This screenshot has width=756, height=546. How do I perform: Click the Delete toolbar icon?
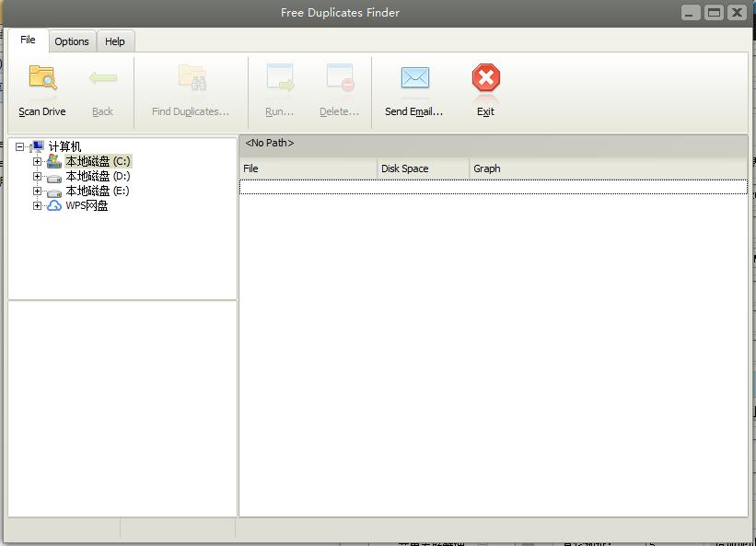(339, 78)
